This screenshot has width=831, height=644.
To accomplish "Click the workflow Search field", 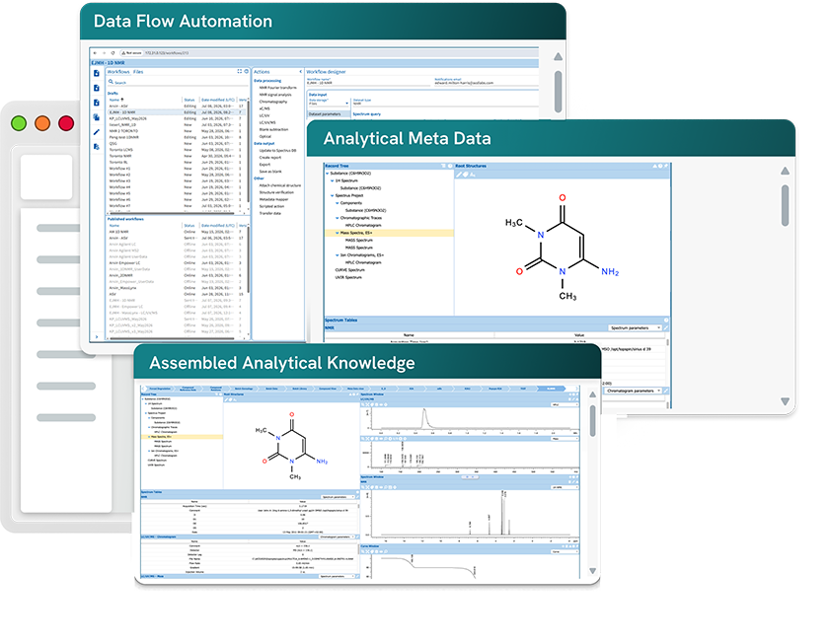I will [x=178, y=83].
